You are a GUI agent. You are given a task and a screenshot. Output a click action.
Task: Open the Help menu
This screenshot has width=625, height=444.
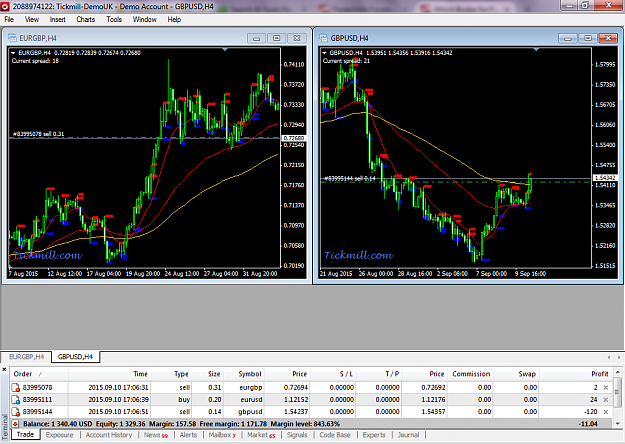pyautogui.click(x=174, y=20)
